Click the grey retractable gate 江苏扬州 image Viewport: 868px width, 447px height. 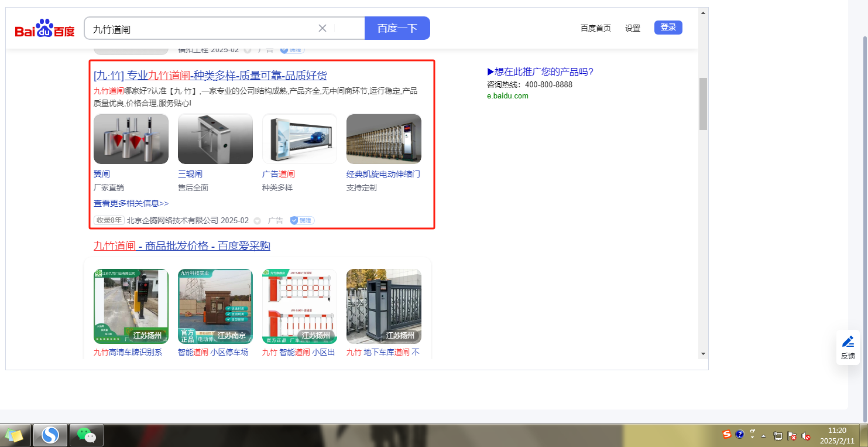click(384, 306)
